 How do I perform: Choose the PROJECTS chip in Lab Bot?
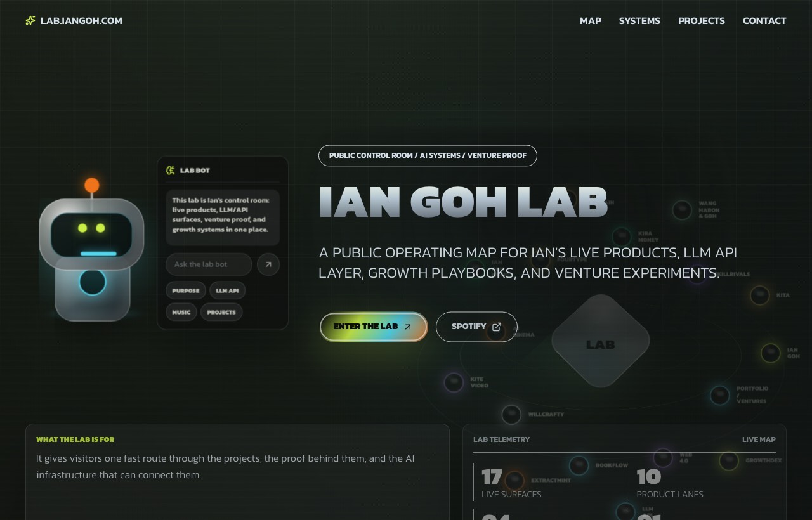point(221,312)
